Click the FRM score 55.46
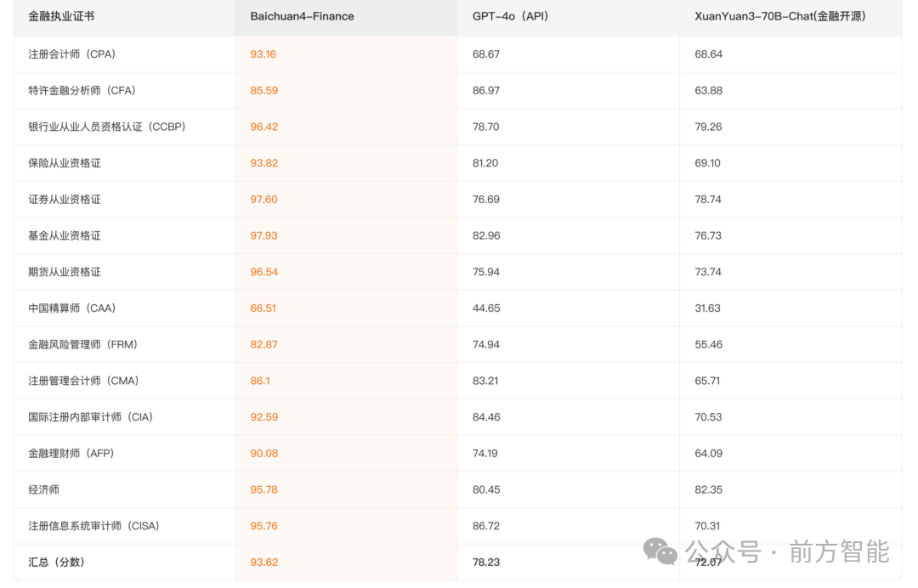Viewport: 918px width, 588px height. click(x=708, y=344)
